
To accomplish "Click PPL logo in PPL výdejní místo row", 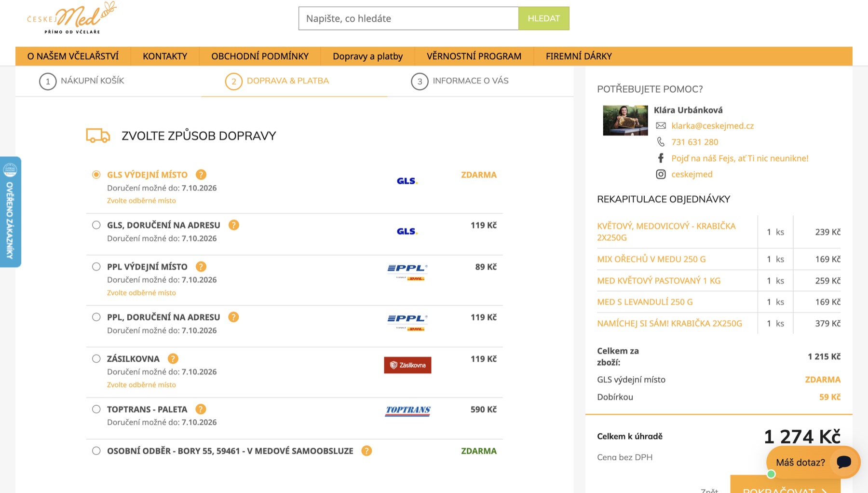I will pyautogui.click(x=407, y=272).
